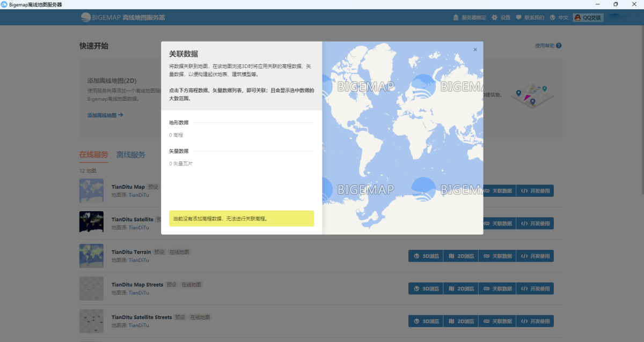Click the 使用帮助 question mark icon

click(559, 46)
